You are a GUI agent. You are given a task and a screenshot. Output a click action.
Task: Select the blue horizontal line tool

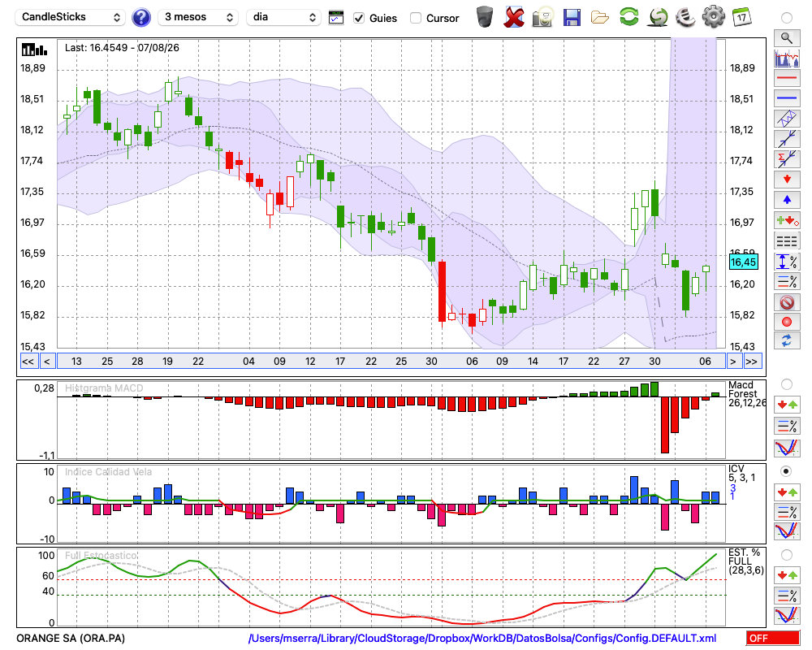787,97
